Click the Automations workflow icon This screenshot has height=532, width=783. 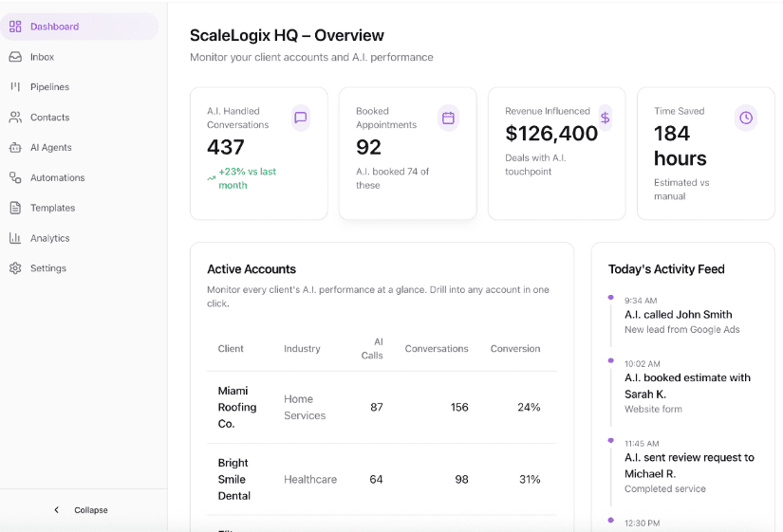[15, 177]
